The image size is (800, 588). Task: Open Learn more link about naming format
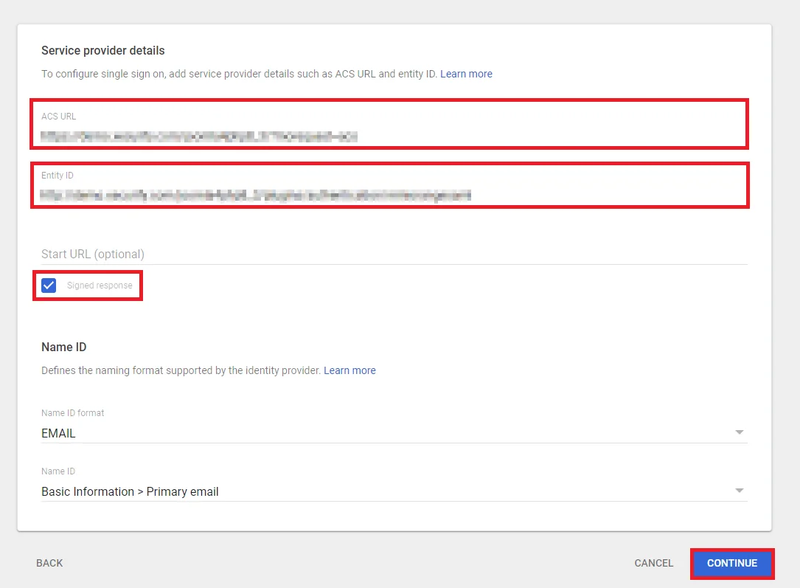click(349, 370)
